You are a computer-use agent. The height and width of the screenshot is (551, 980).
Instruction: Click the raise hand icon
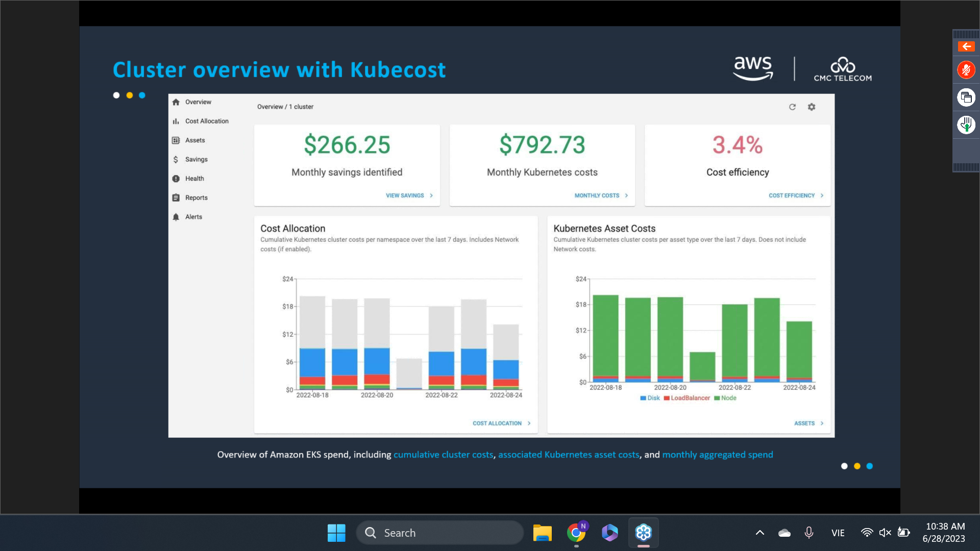coord(966,125)
